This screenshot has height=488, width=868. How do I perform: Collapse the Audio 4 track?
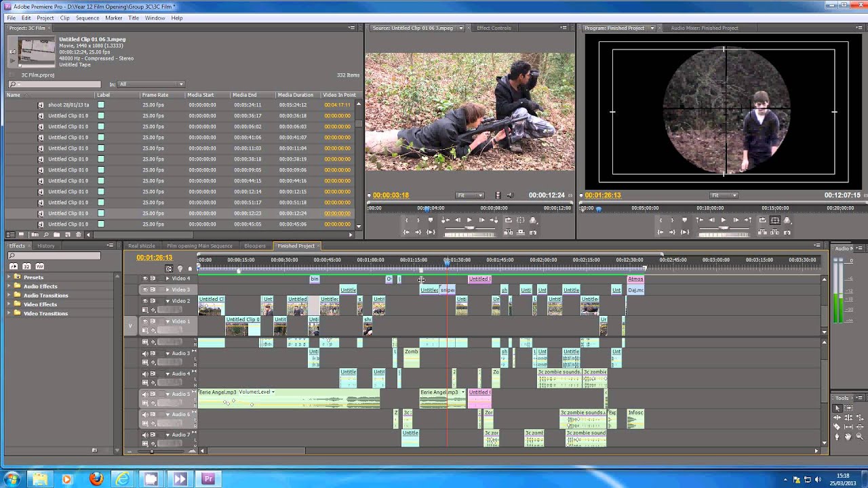coord(167,373)
